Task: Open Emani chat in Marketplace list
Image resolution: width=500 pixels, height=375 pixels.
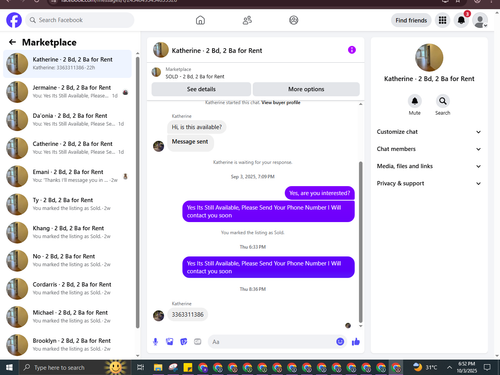Action: [67, 176]
